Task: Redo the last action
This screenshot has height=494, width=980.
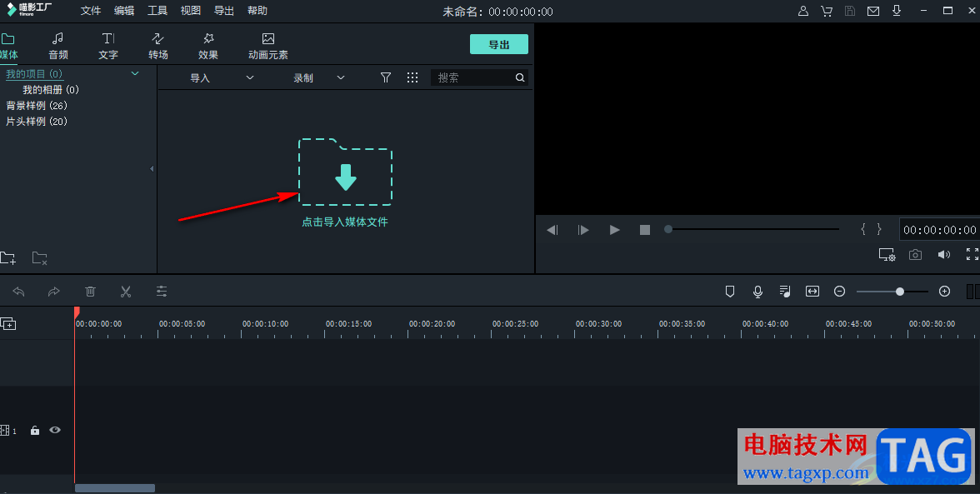Action: pyautogui.click(x=53, y=291)
